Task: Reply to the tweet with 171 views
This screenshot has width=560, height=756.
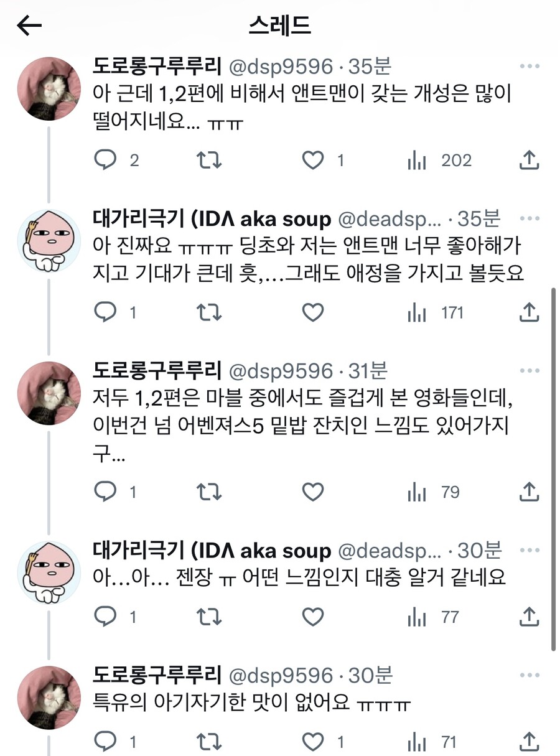Action: click(105, 312)
